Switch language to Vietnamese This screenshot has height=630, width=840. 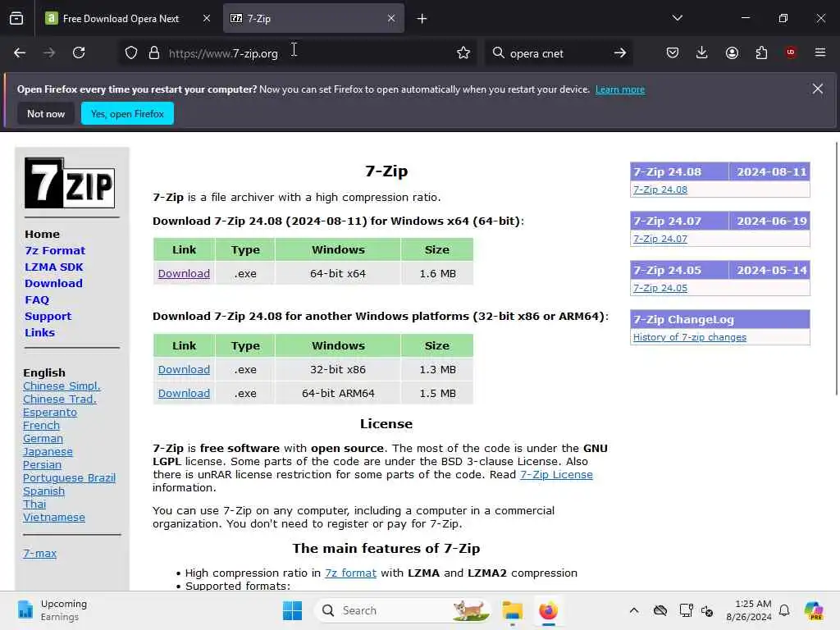point(54,518)
